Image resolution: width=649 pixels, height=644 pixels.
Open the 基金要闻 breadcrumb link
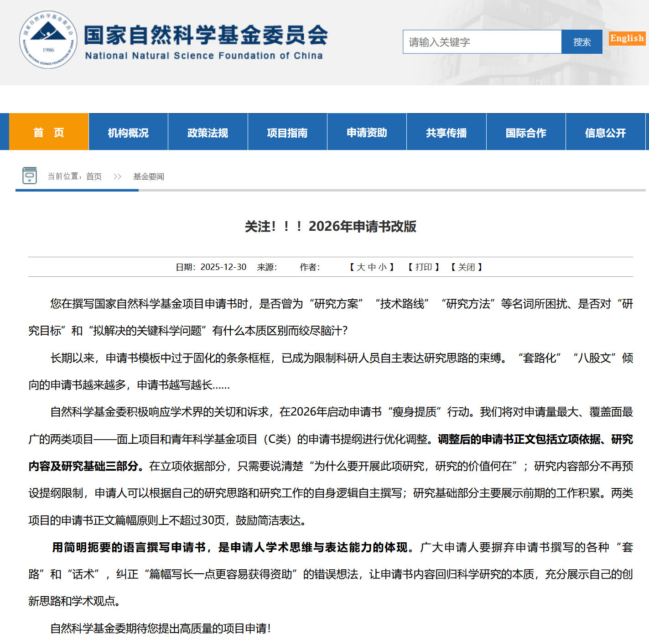pos(149,177)
